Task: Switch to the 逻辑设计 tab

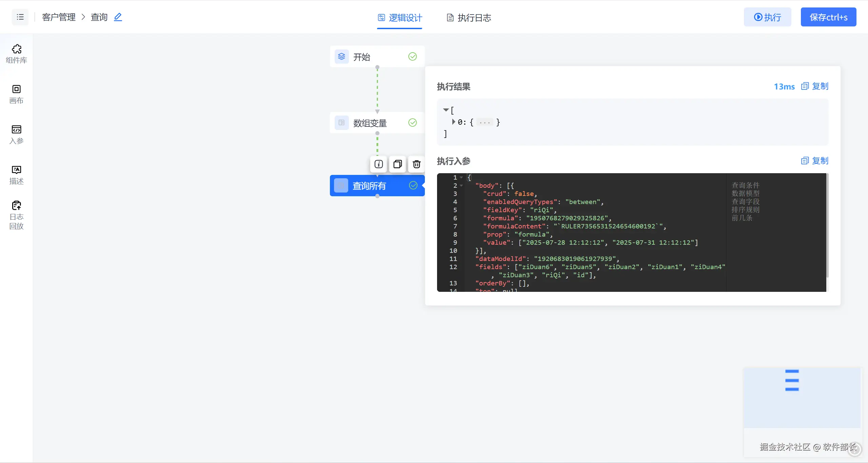Action: click(x=400, y=18)
